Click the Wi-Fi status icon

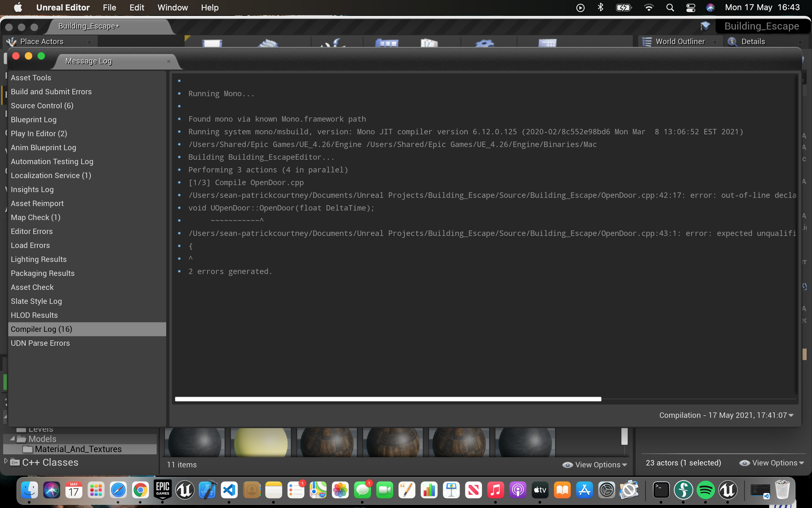pos(649,7)
